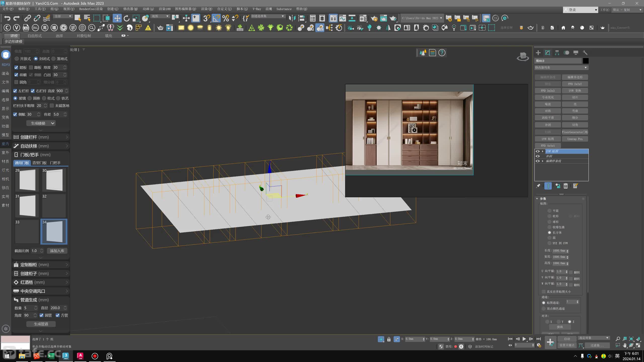Toggle the 左栏杆 checkbox
Image resolution: width=644 pixels, height=362 pixels.
(x=15, y=91)
